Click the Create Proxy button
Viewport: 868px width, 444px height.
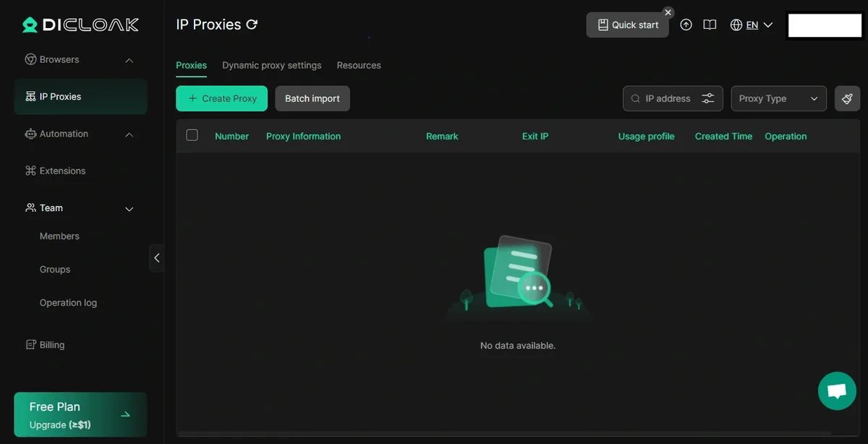221,98
